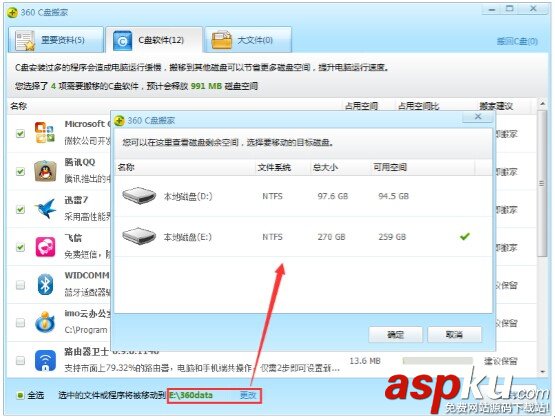
Task: Select the 本地磁盘(E:) row text
Action: point(187,237)
